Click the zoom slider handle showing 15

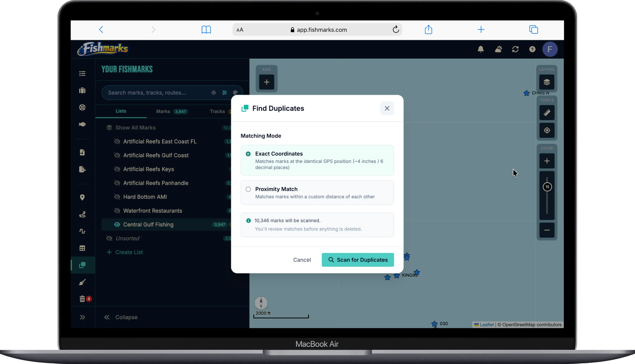click(x=547, y=187)
